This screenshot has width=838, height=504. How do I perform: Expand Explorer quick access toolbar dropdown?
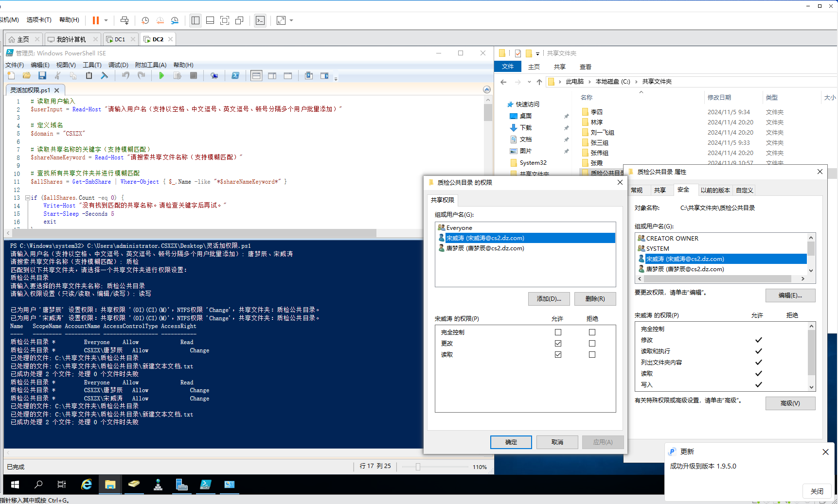[537, 53]
